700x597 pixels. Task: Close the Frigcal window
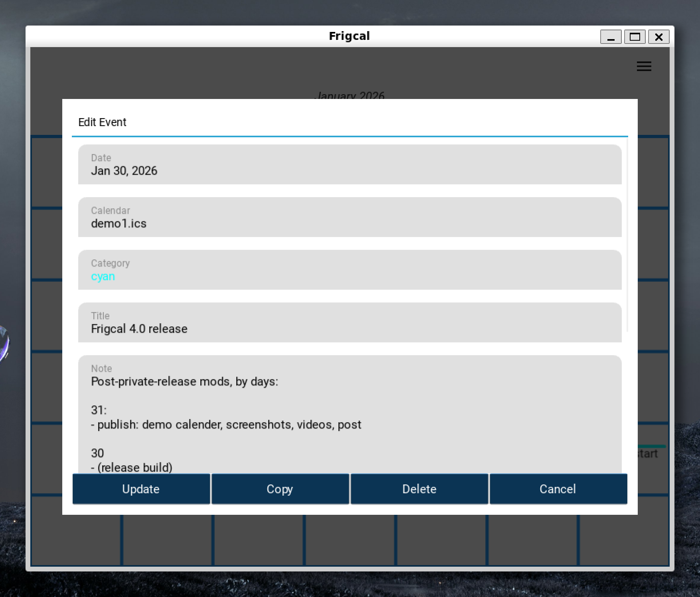tap(658, 37)
